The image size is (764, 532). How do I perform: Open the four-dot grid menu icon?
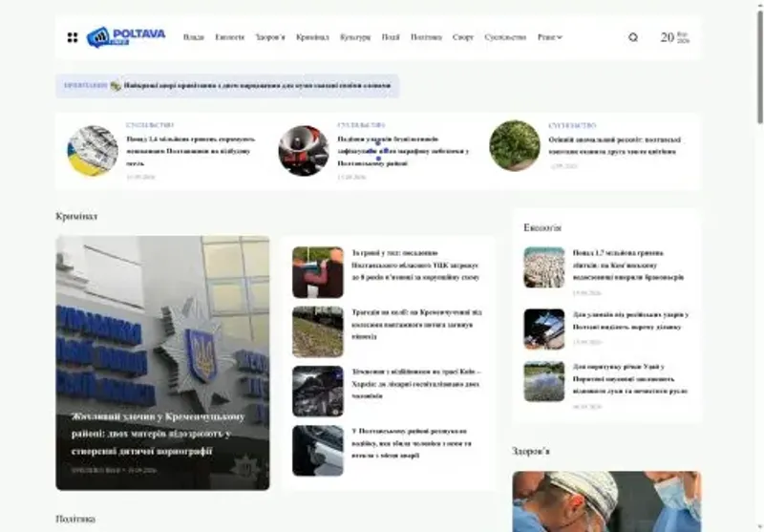click(73, 37)
